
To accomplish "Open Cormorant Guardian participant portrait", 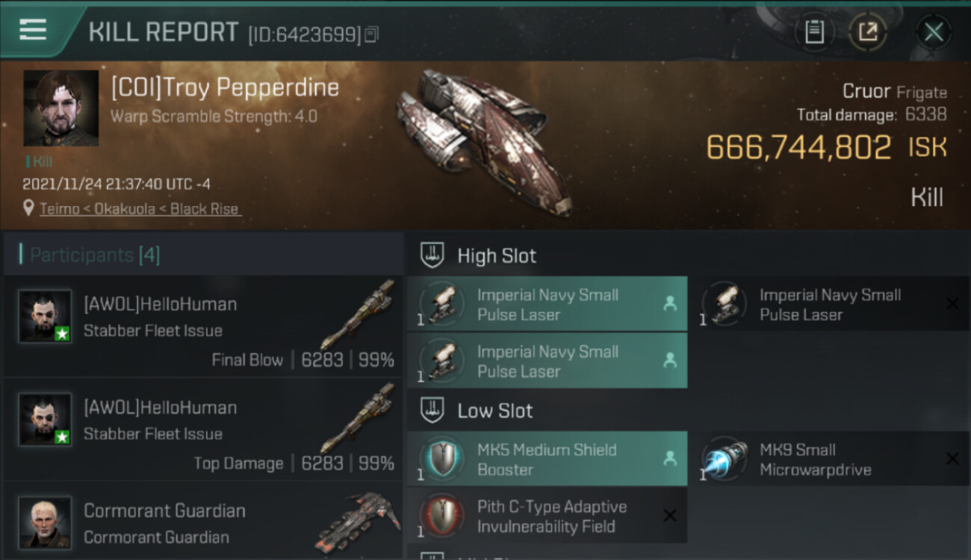I will [x=45, y=523].
